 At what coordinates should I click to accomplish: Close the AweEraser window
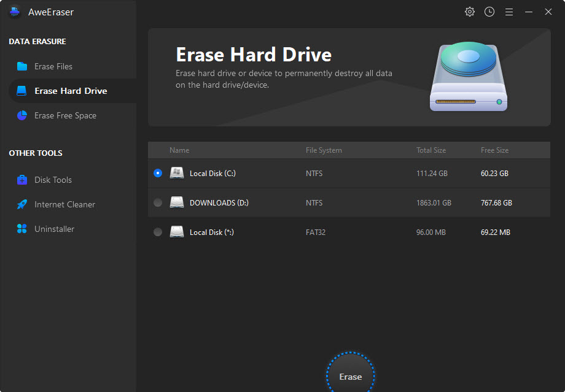click(x=548, y=12)
